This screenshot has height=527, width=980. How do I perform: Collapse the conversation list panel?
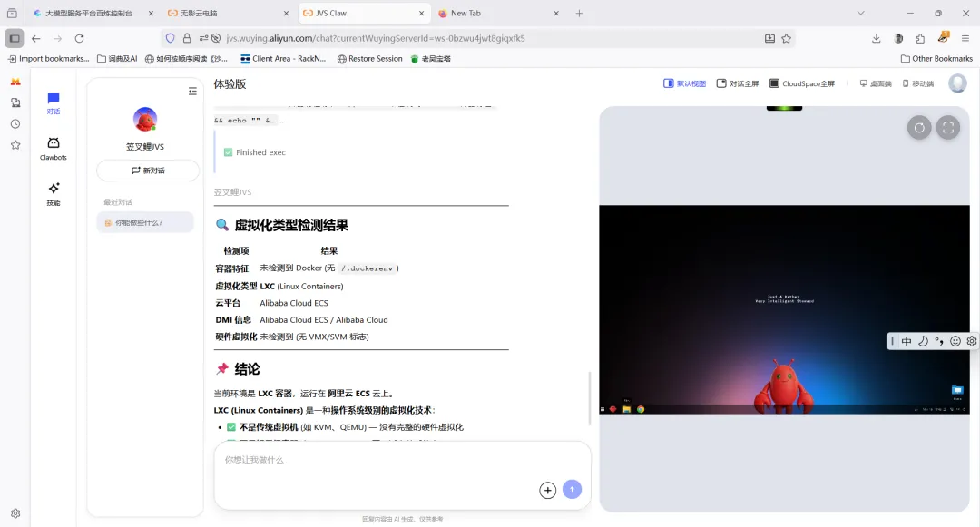[192, 92]
